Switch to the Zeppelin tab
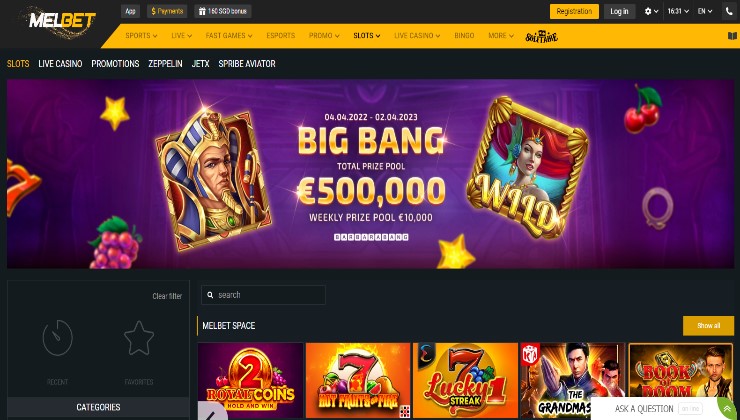 click(x=165, y=64)
